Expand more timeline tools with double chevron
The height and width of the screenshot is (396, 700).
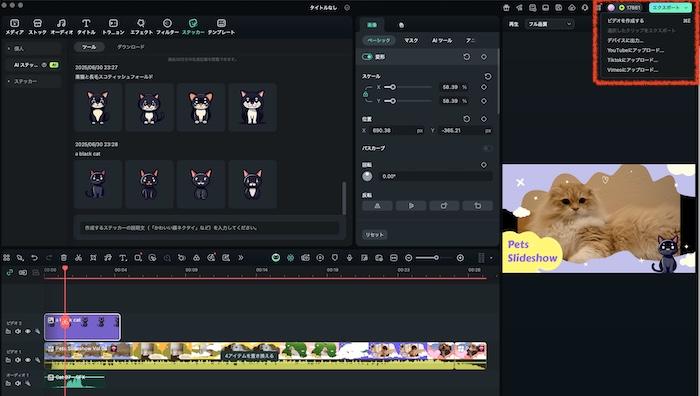(241, 258)
